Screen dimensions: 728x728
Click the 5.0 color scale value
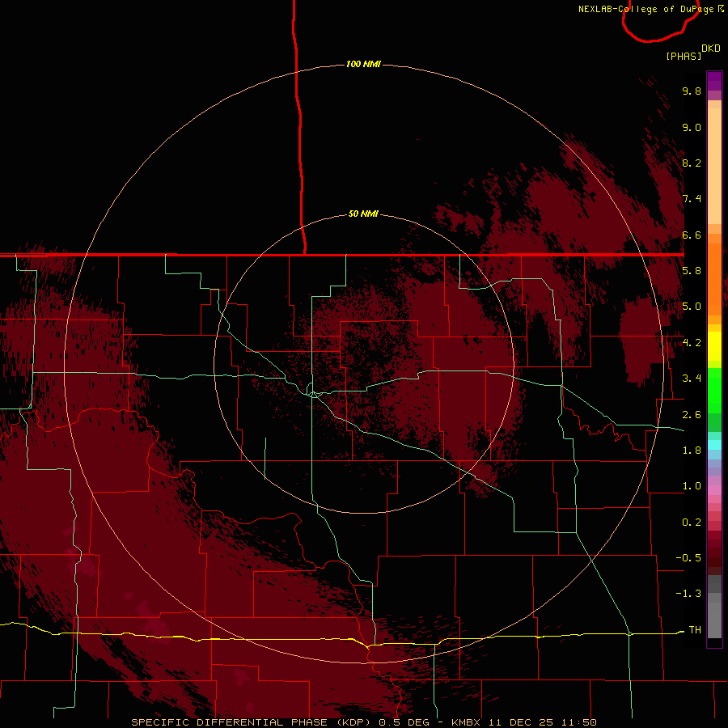tap(692, 307)
